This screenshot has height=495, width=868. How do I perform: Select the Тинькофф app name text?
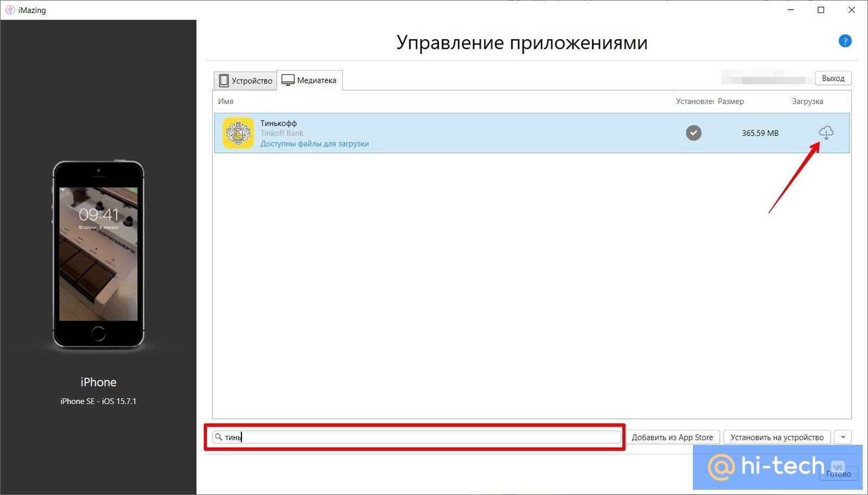pos(278,123)
